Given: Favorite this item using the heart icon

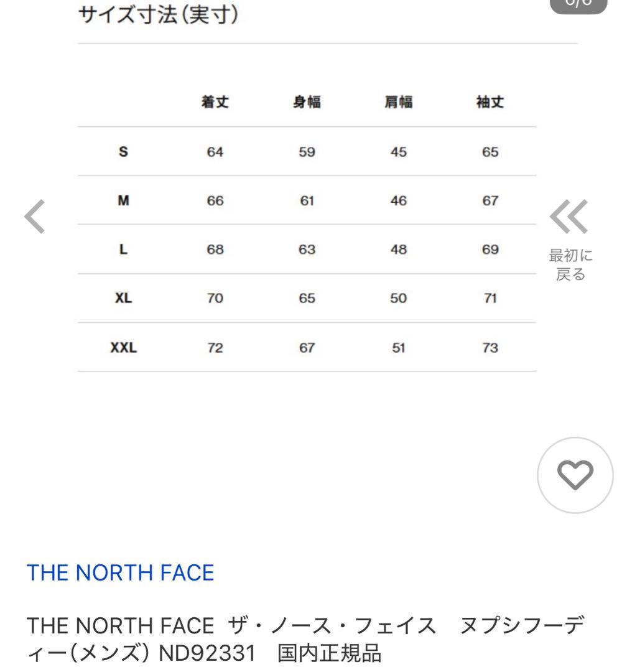Looking at the screenshot, I should (574, 475).
